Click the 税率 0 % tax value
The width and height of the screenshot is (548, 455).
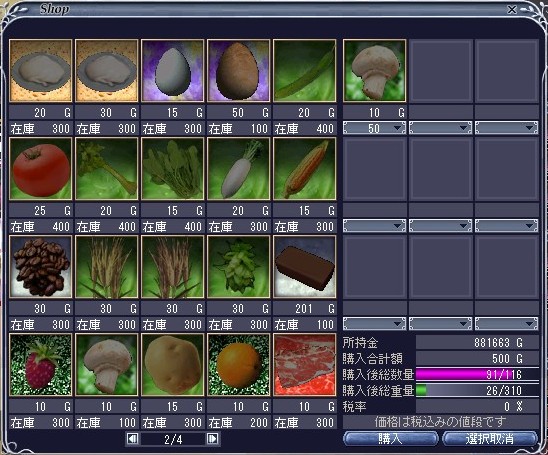pyautogui.click(x=514, y=406)
